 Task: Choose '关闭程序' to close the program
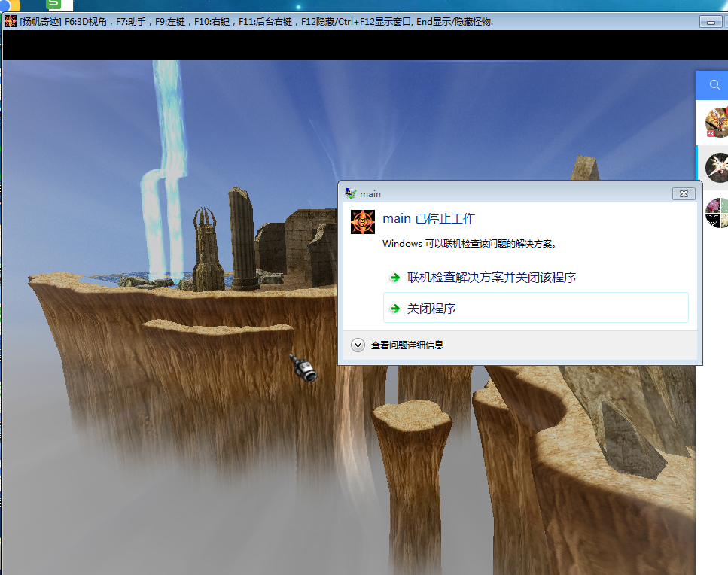coord(536,308)
